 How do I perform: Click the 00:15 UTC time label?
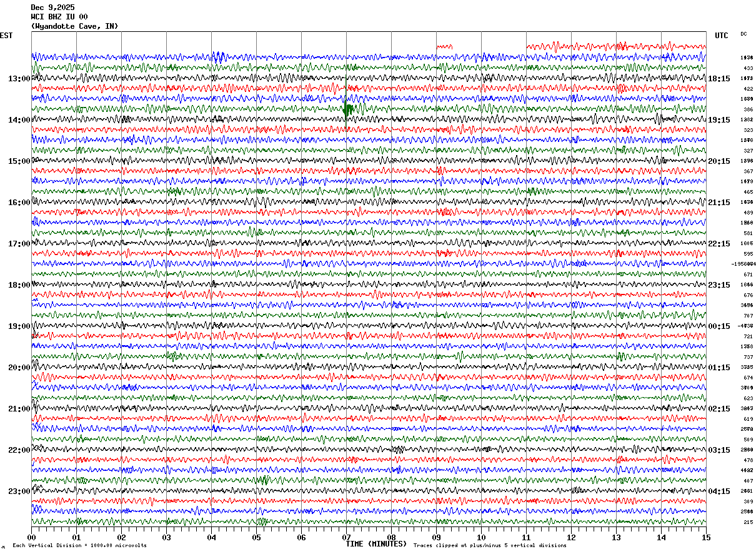[x=719, y=326]
